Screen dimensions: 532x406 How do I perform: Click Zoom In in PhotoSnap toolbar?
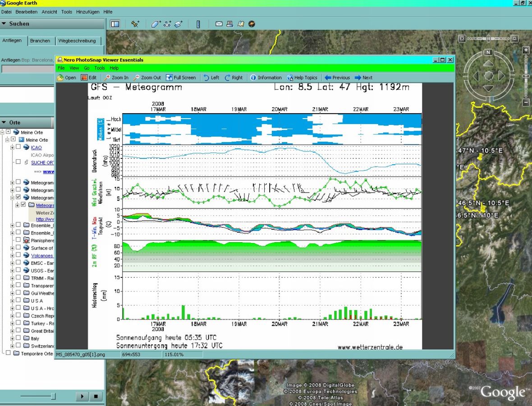click(x=116, y=78)
